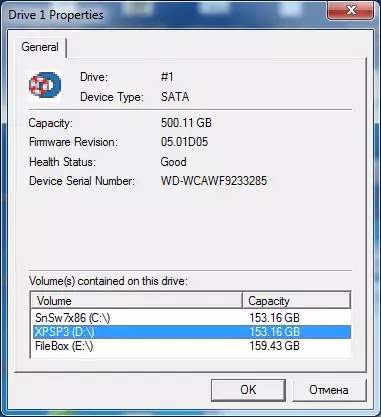
Task: Click the serial number WD-WCAWF9233285
Action: coord(214,181)
